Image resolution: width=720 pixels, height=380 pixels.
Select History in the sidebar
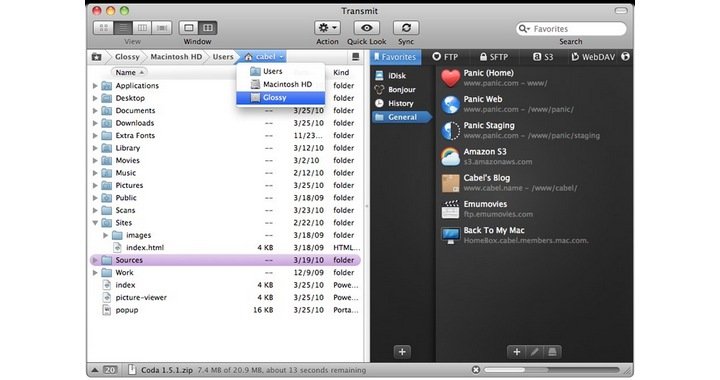(401, 103)
